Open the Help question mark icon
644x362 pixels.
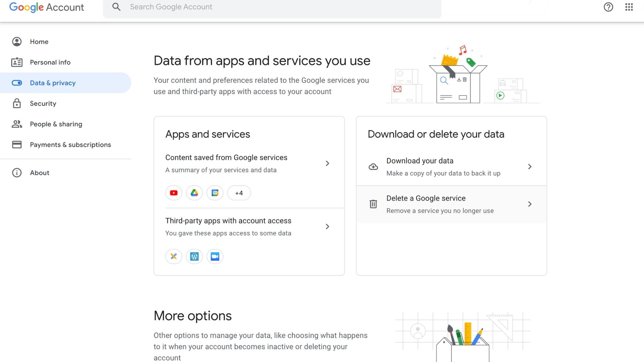[x=608, y=7]
